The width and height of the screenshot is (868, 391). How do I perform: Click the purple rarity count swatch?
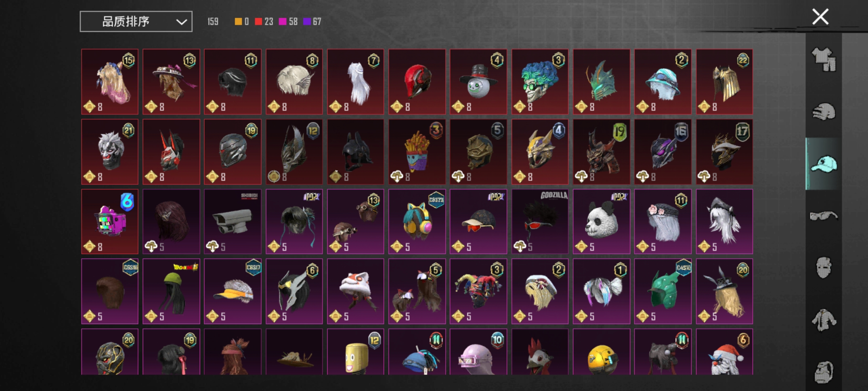click(x=307, y=22)
